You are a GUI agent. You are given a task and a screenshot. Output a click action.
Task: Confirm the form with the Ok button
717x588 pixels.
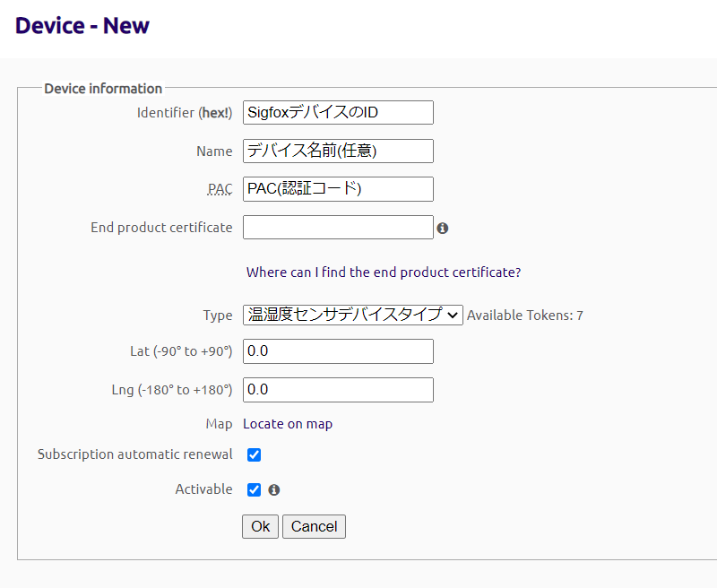click(x=260, y=526)
